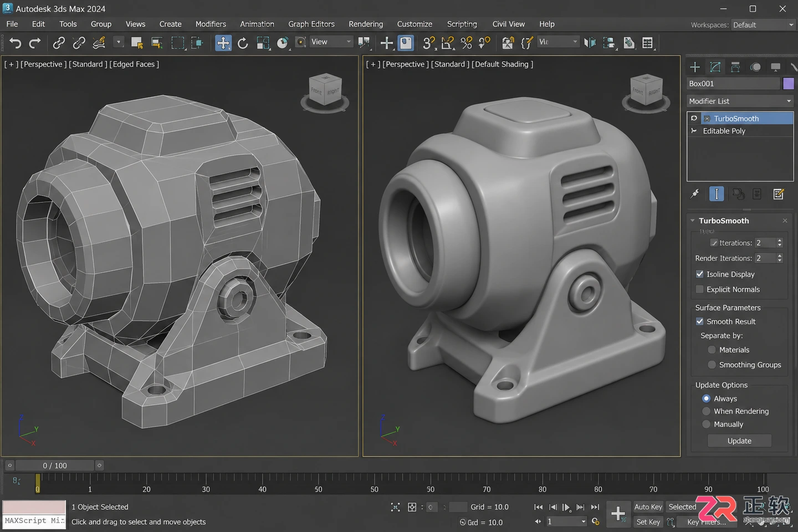Uncheck the Smooth Result checkbox
The height and width of the screenshot is (532, 798).
(700, 321)
